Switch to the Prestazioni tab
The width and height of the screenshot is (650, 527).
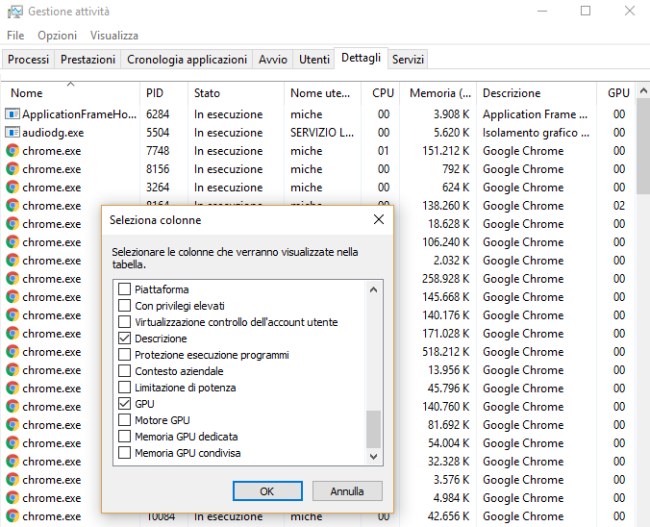87,59
